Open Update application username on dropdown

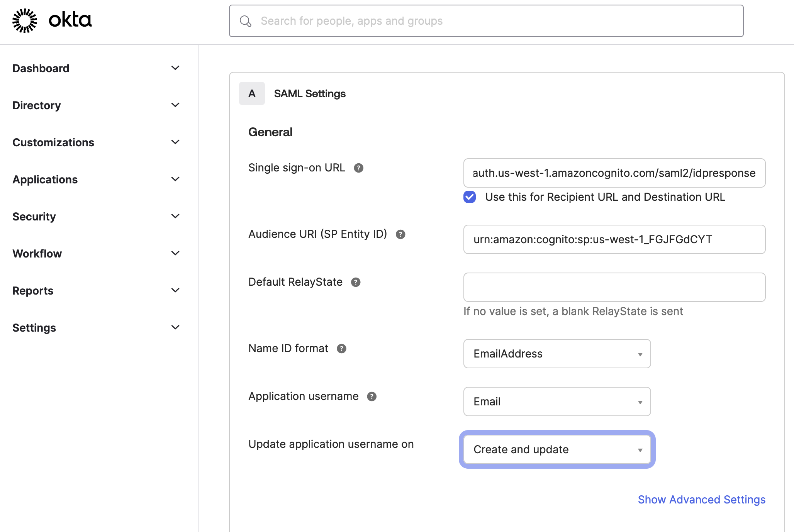coord(557,449)
